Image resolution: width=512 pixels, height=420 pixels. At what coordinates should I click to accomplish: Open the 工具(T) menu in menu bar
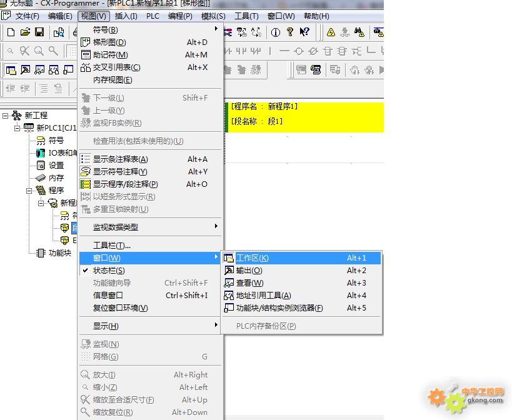point(246,16)
